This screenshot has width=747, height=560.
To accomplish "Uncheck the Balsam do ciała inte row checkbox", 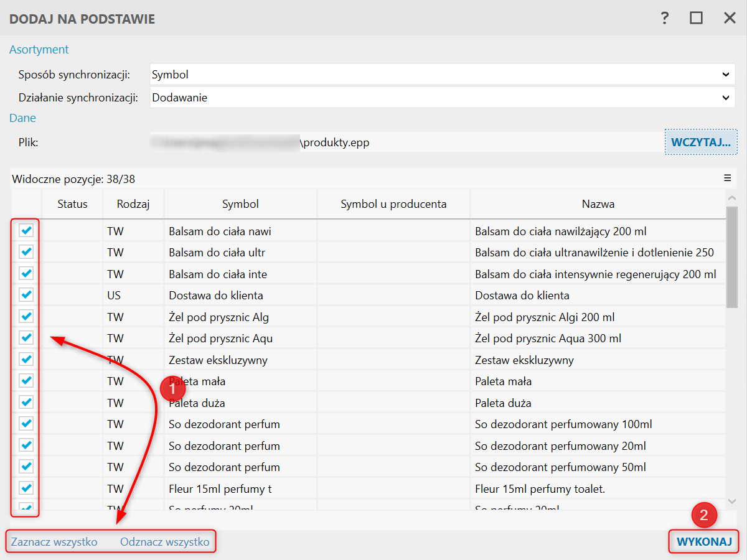I will tap(26, 273).
